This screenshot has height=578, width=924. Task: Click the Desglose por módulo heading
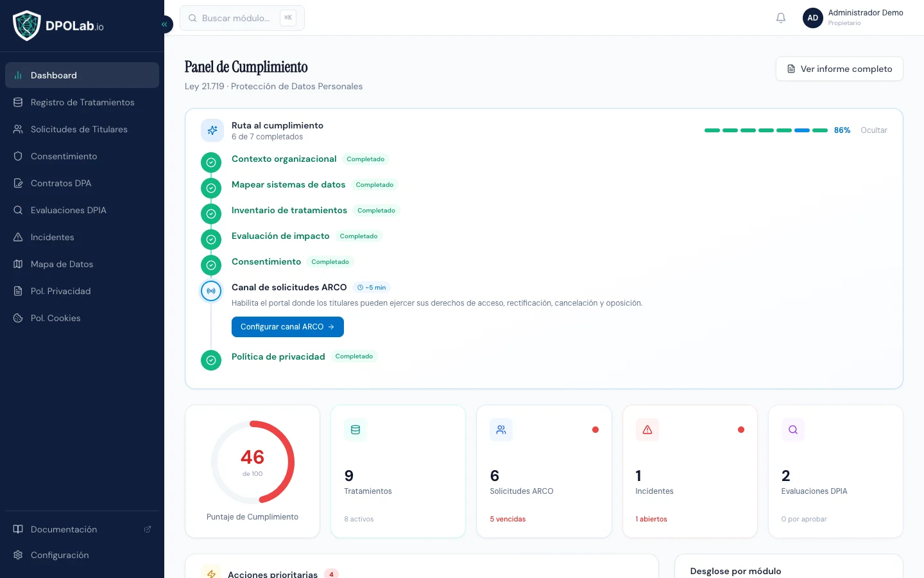(735, 571)
